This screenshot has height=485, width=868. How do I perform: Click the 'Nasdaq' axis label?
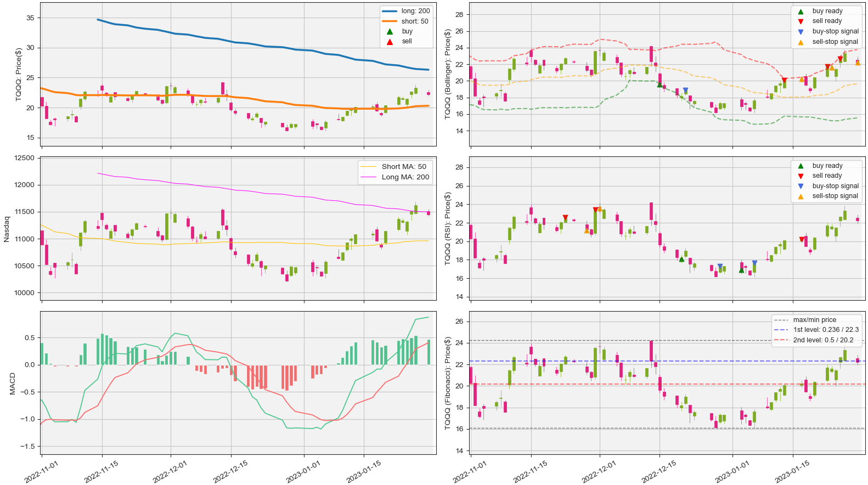(x=7, y=229)
